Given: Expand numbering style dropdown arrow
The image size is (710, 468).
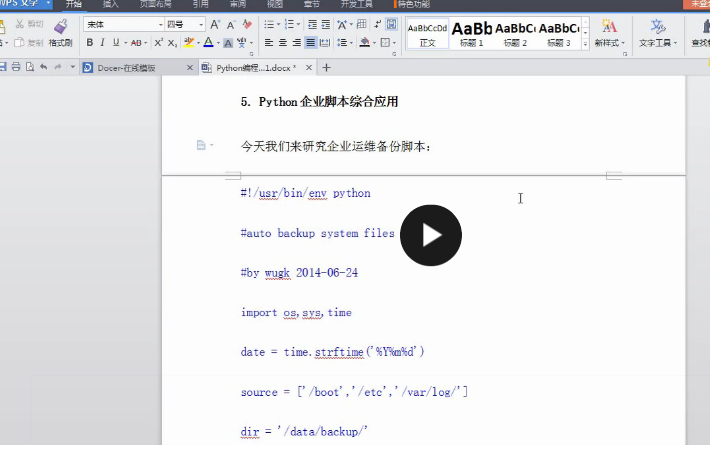Looking at the screenshot, I should point(298,24).
